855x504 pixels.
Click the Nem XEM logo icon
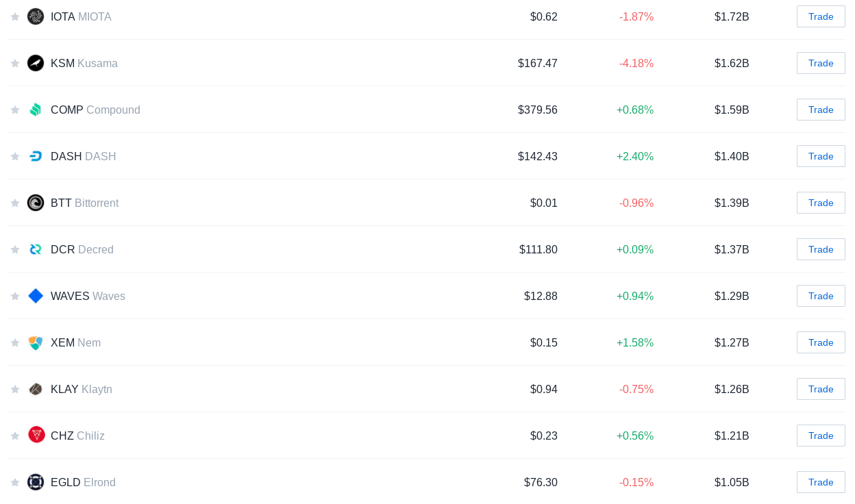(36, 342)
